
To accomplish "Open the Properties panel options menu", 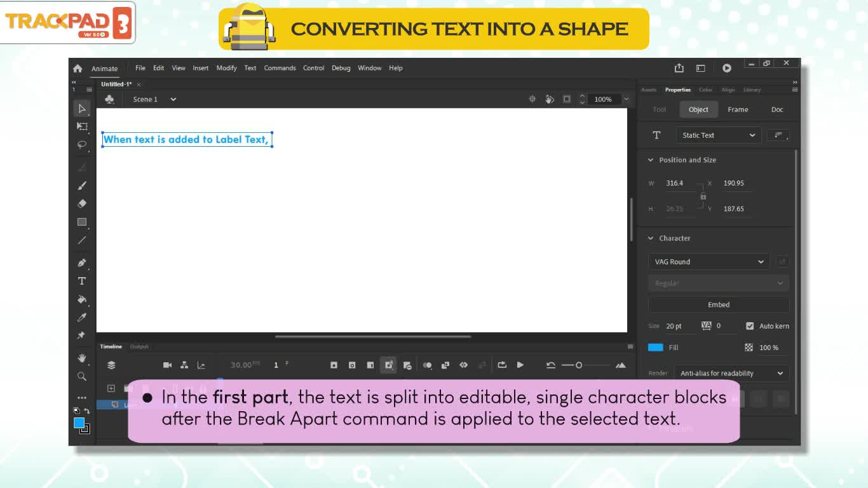I will 795,90.
